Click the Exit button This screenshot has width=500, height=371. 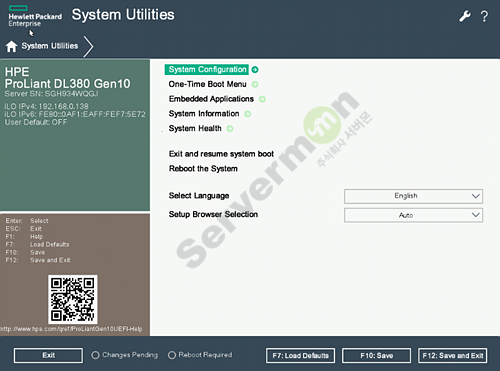(48, 355)
